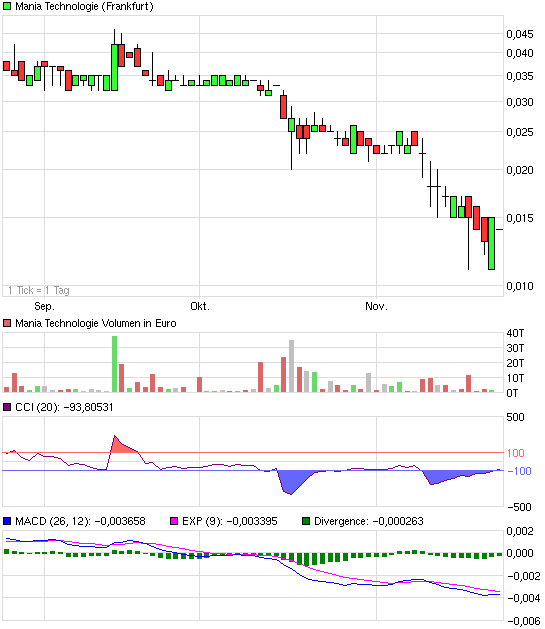This screenshot has width=545, height=629.
Task: Click the red 100 CCI level label
Action: [x=515, y=453]
